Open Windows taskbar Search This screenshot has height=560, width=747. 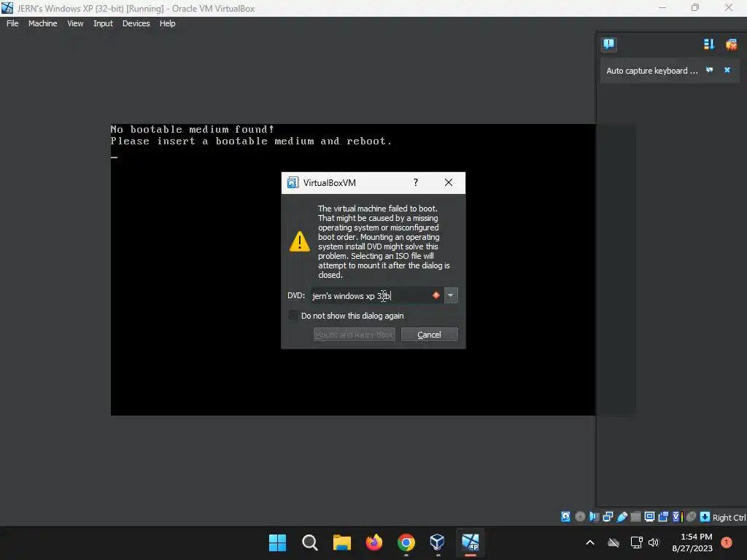(x=309, y=542)
